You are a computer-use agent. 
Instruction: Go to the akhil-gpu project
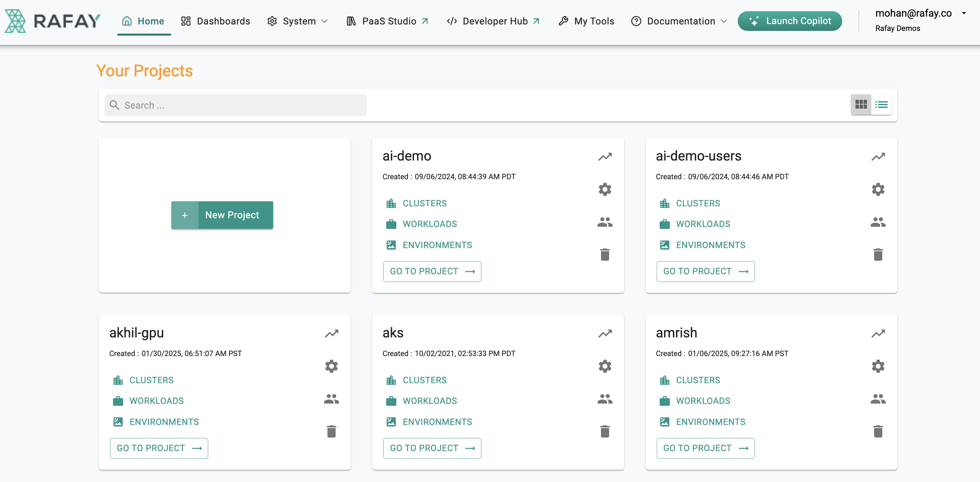[x=159, y=448]
